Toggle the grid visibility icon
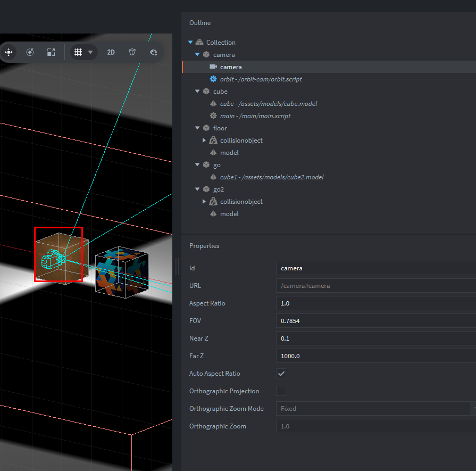The width and height of the screenshot is (476, 471). pyautogui.click(x=78, y=52)
